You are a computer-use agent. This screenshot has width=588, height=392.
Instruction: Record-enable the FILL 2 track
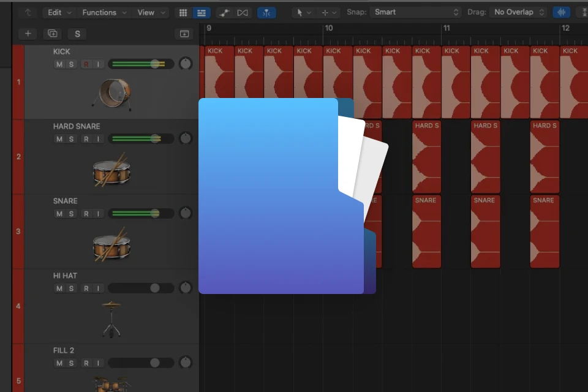coord(86,363)
